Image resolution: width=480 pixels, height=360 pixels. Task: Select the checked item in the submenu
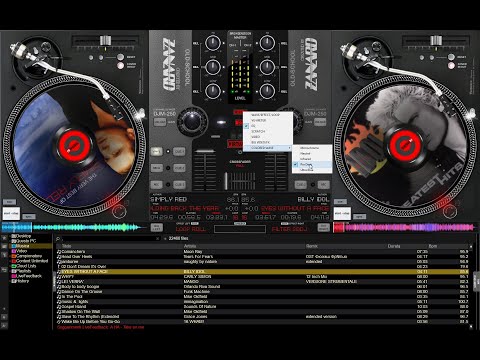pyautogui.click(x=312, y=165)
